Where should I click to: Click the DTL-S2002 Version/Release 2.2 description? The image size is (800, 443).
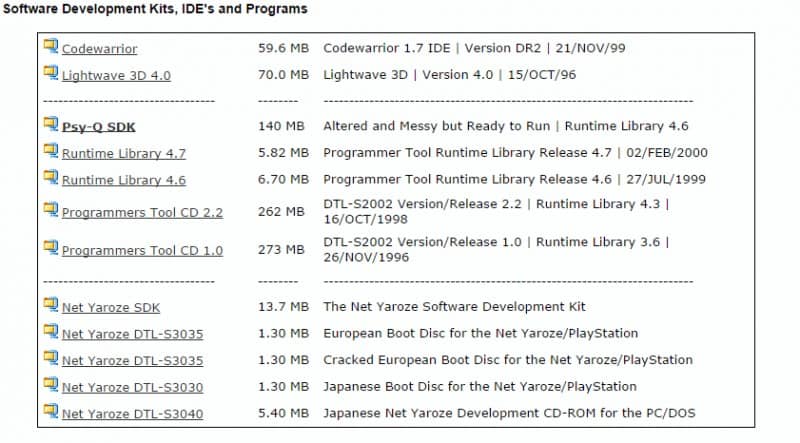496,211
